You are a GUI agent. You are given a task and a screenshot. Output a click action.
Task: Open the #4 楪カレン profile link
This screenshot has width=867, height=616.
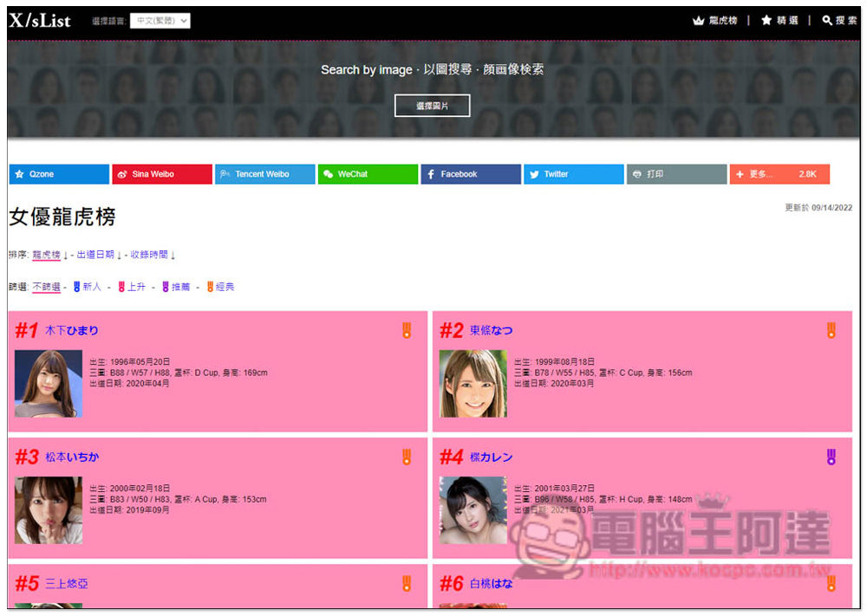[491, 457]
